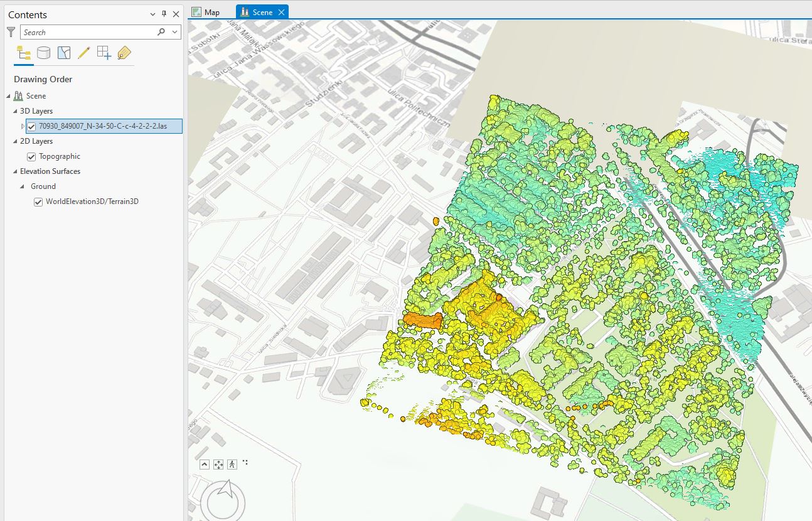This screenshot has height=521, width=812.
Task: Switch to List By Data Source view
Action: tap(43, 53)
